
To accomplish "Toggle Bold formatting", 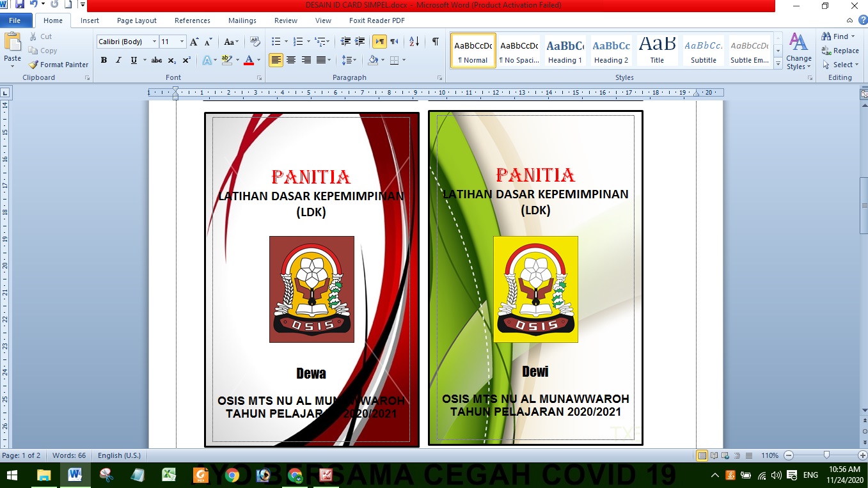I will click(104, 60).
